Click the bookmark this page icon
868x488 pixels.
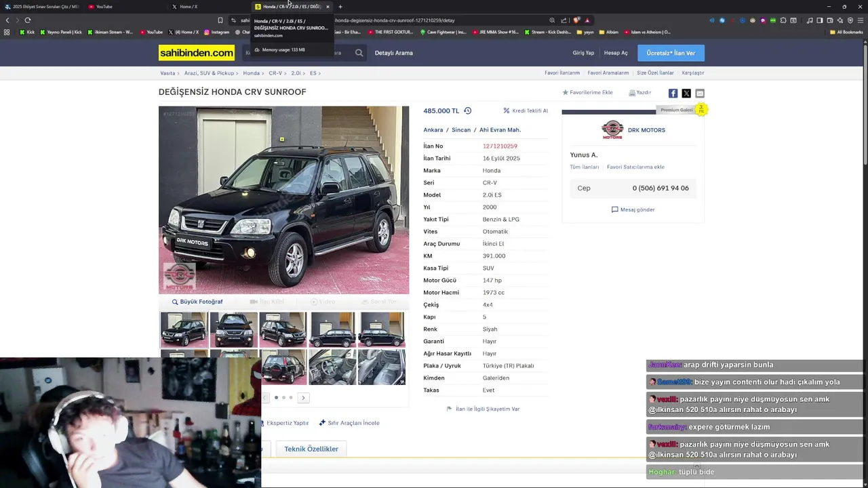220,20
